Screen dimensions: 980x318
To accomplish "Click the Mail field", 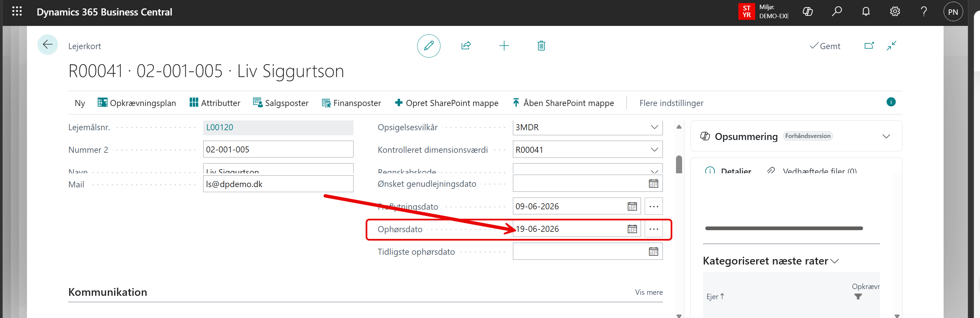I will pos(278,184).
